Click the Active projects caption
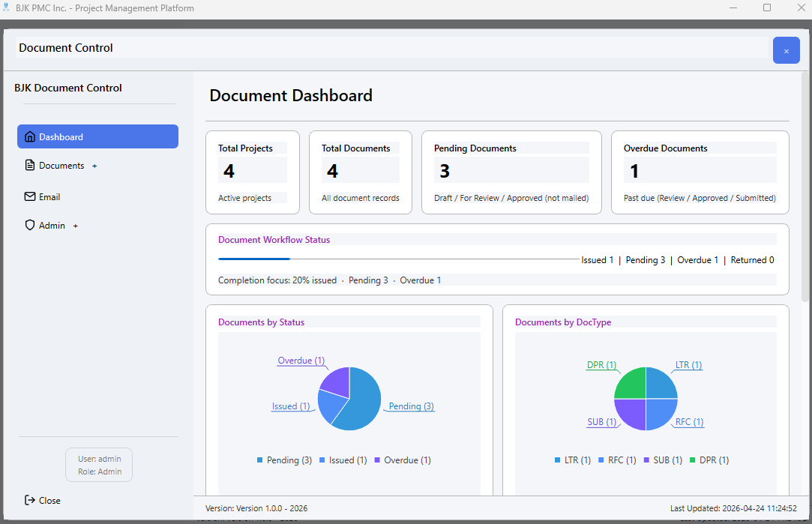Image resolution: width=812 pixels, height=524 pixels. point(244,198)
